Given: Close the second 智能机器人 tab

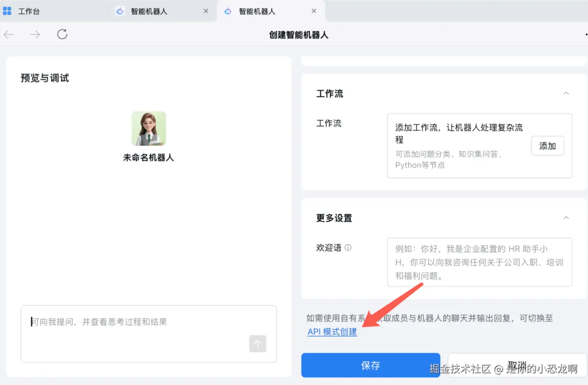Looking at the screenshot, I should click(x=314, y=11).
